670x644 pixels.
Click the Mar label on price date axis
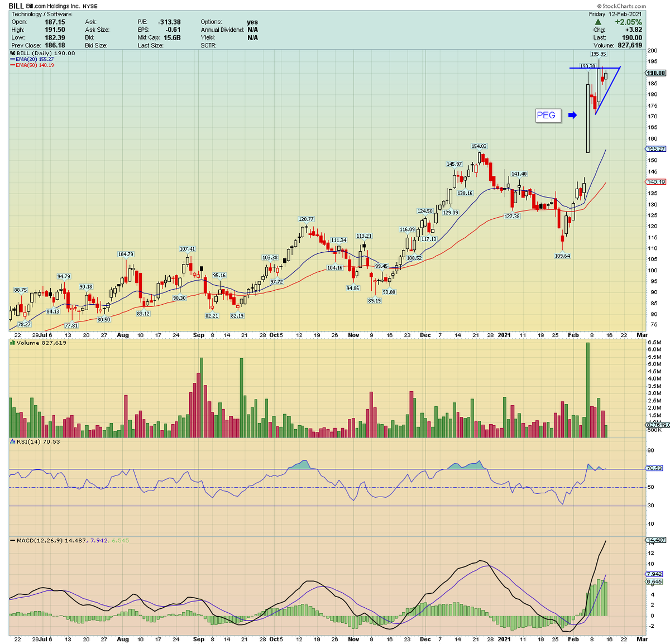pos(642,335)
